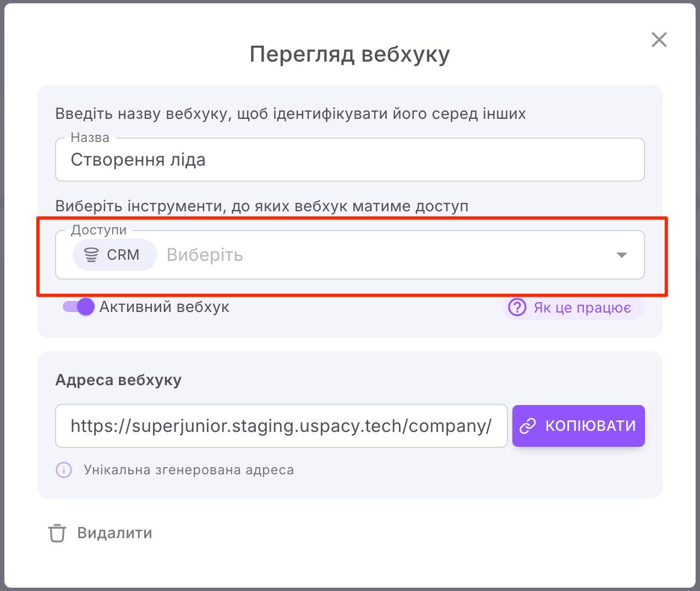Viewport: 700px width, 591px height.
Task: Click the 'Перегляд вебхуку' dialog title
Action: tap(349, 53)
